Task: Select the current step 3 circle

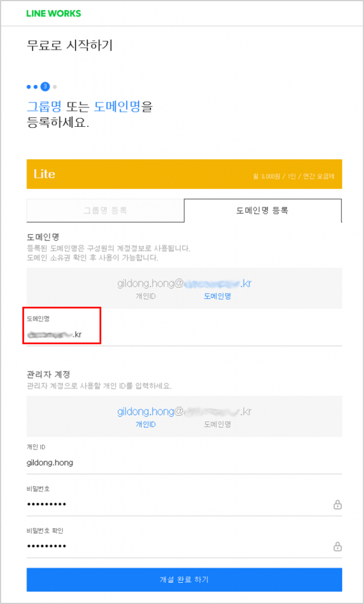Action: 45,87
